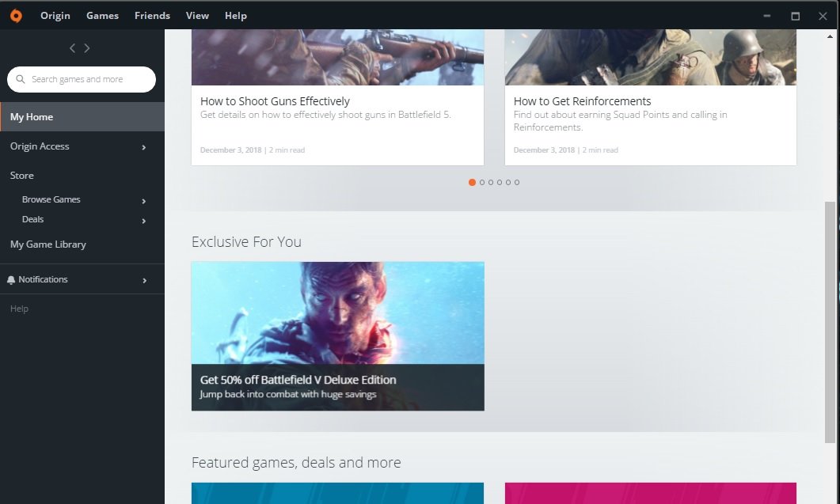Click Featured games, deals and more heading
The image size is (840, 504).
click(296, 462)
